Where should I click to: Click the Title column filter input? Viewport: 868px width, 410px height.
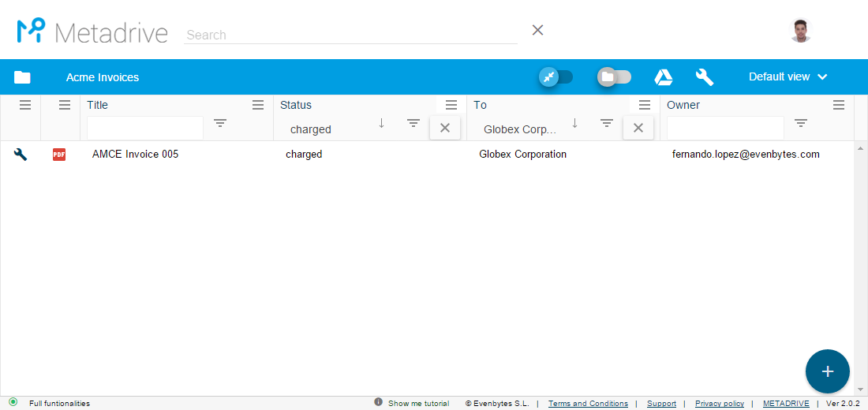pyautogui.click(x=145, y=128)
